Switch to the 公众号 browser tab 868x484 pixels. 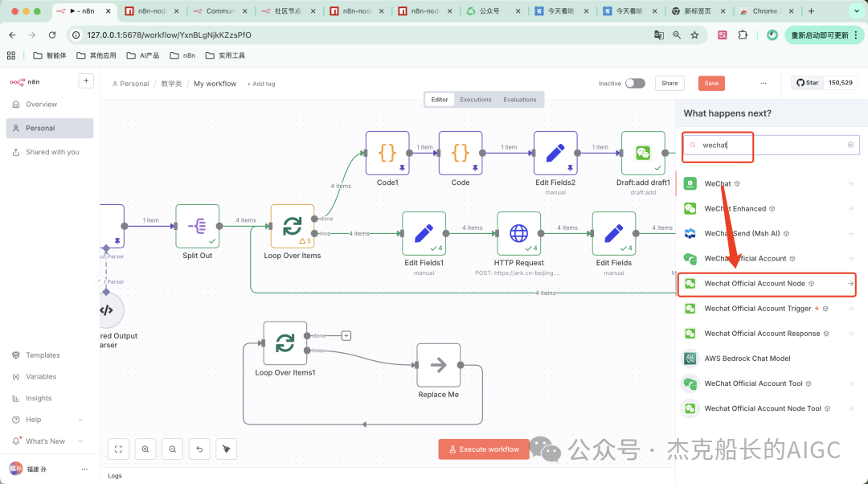coord(493,11)
